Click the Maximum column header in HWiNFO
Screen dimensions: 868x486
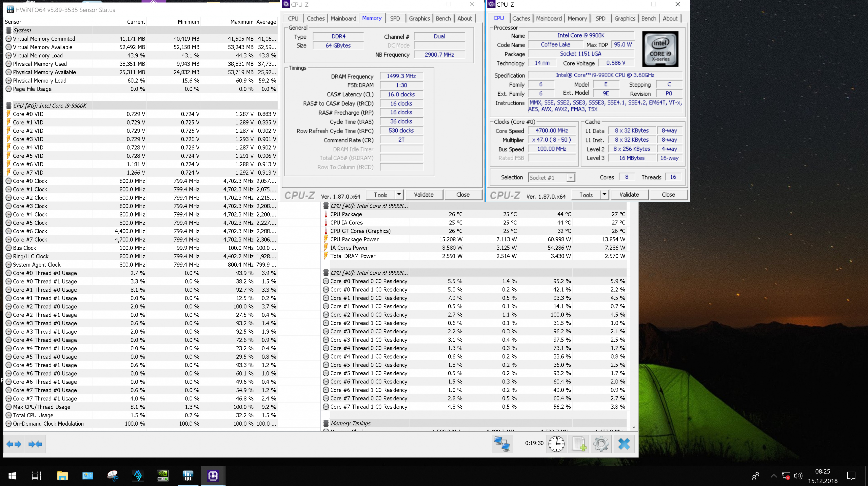228,22
